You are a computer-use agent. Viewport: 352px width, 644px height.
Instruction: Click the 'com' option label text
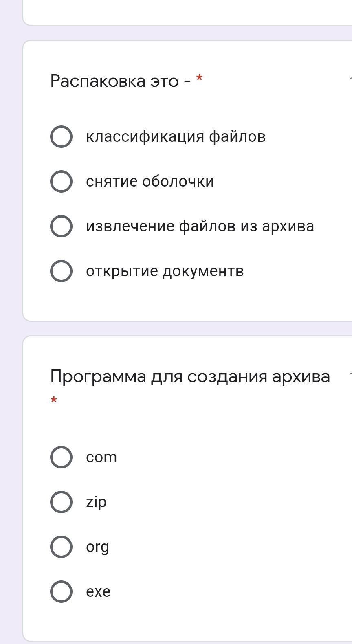point(101,457)
